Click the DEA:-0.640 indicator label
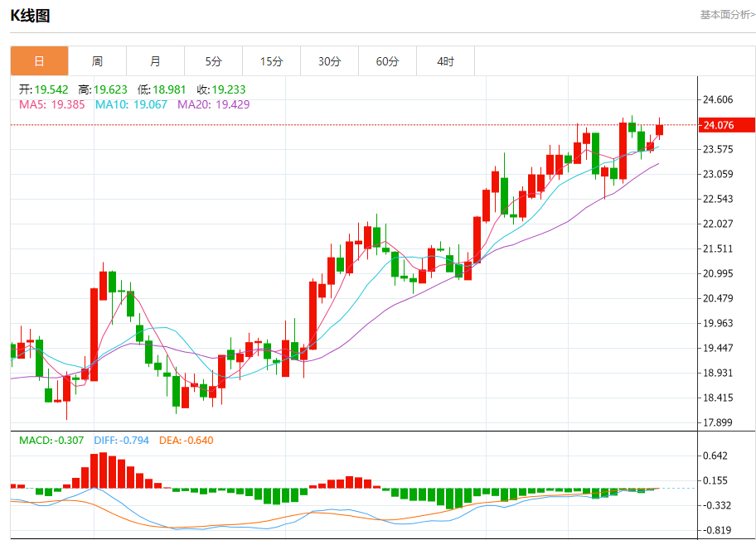The width and height of the screenshot is (756, 540). pyautogui.click(x=187, y=441)
